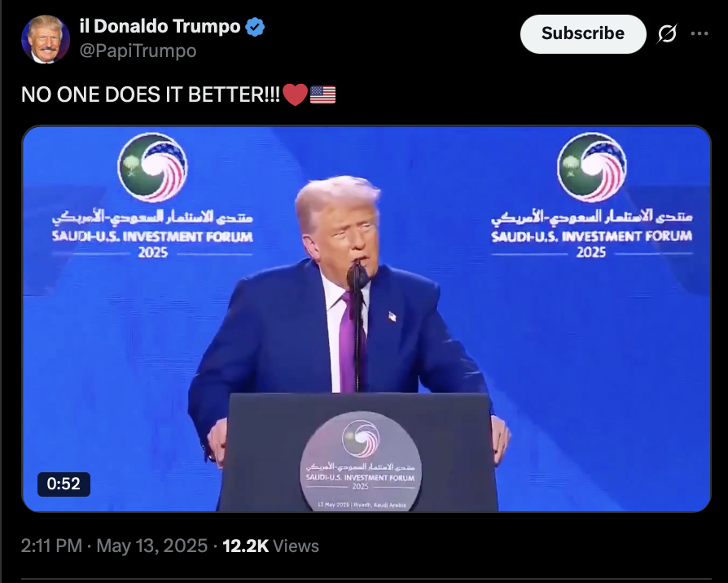The height and width of the screenshot is (583, 728).
Task: Play the Saudi-U.S. forum speech video
Action: (x=366, y=318)
